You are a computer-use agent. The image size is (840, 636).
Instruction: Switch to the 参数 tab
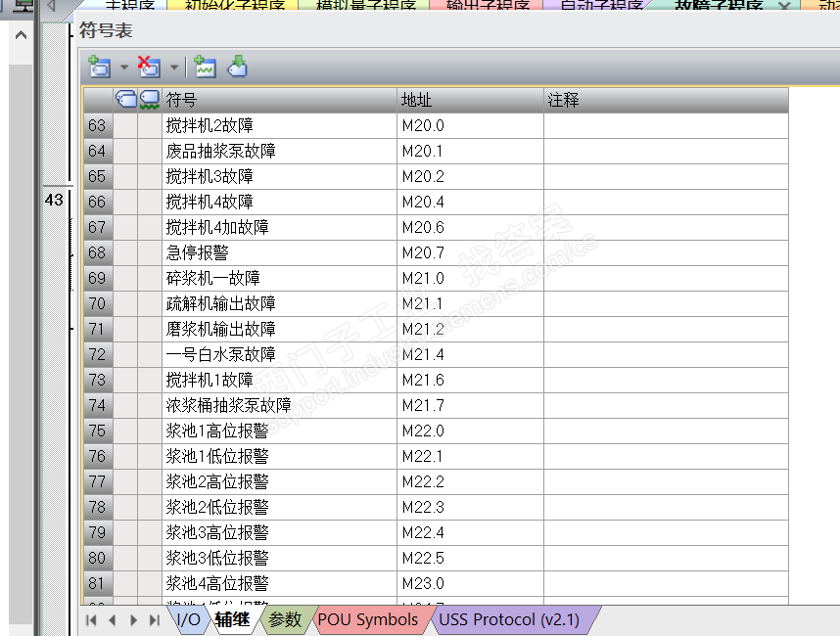[x=285, y=620]
